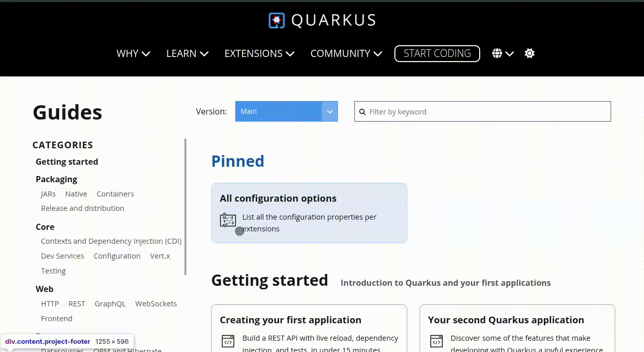The image size is (644, 352).
Task: Select the Dev Services subcategory
Action: coord(63,256)
